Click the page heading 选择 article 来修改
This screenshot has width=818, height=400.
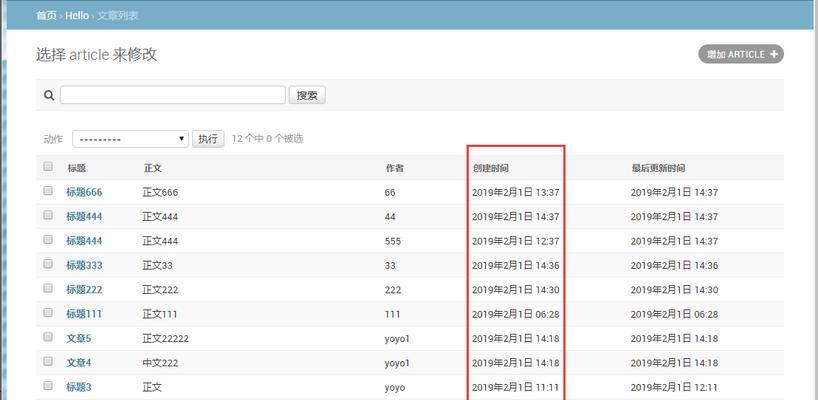tap(97, 54)
